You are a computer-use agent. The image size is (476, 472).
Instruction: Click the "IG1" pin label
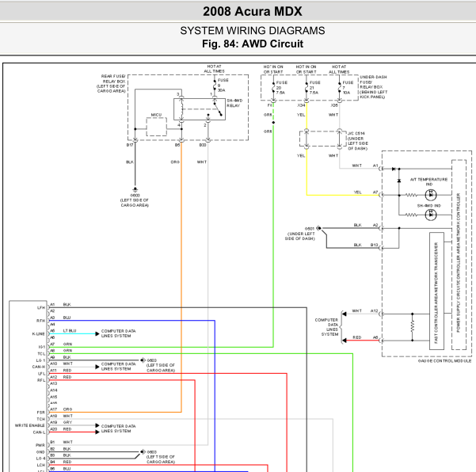(x=42, y=347)
